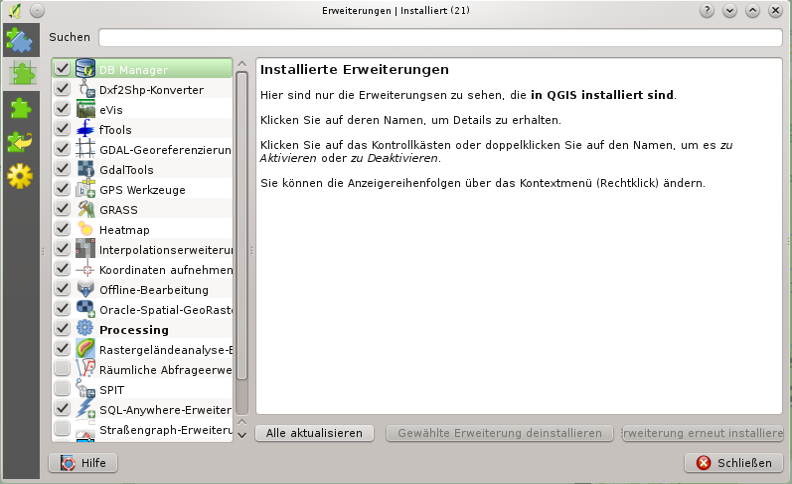792x484 pixels.
Task: Enable the Räumliche Abfrageerweiterung checkbox
Action: coord(62,368)
